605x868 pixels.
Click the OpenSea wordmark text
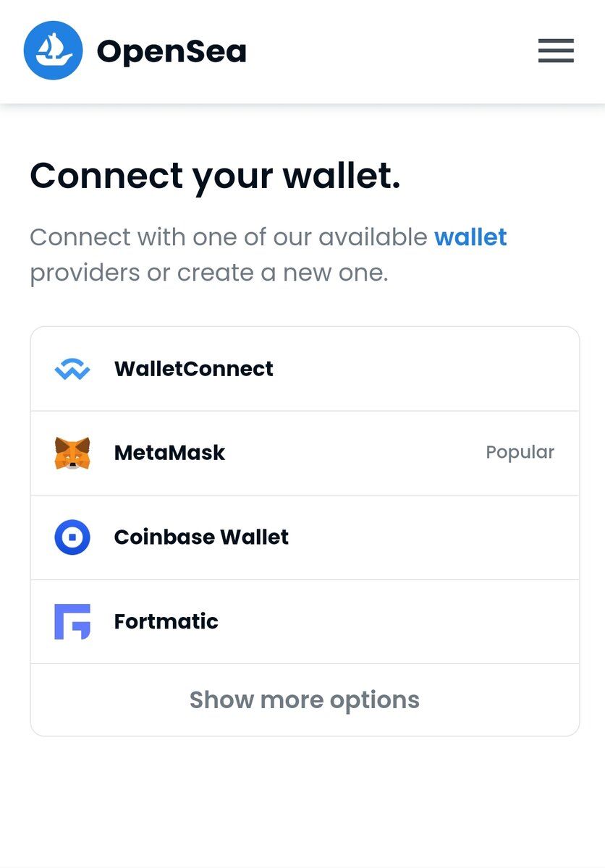[172, 51]
